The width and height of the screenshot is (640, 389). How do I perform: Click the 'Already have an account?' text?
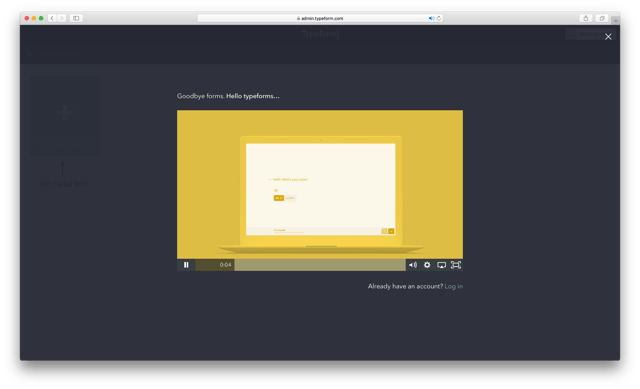(x=405, y=286)
